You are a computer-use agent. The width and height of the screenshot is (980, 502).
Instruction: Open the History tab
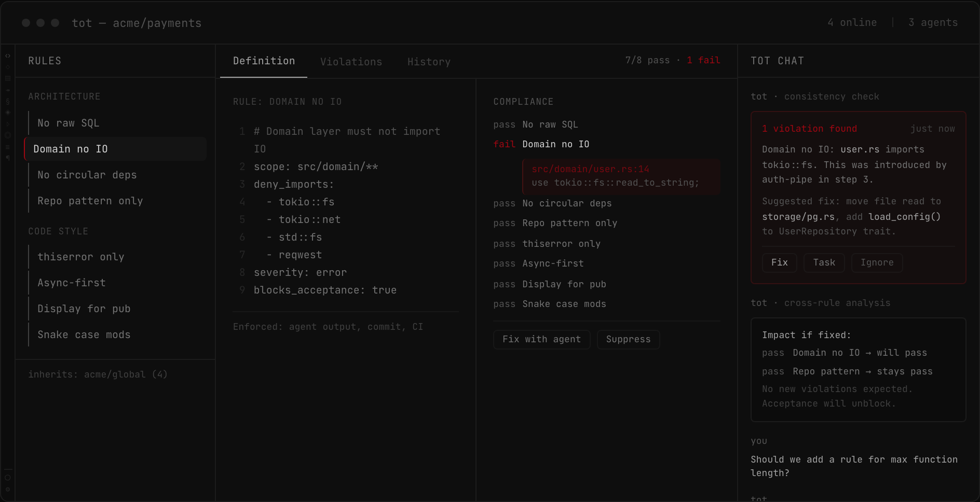pyautogui.click(x=429, y=62)
